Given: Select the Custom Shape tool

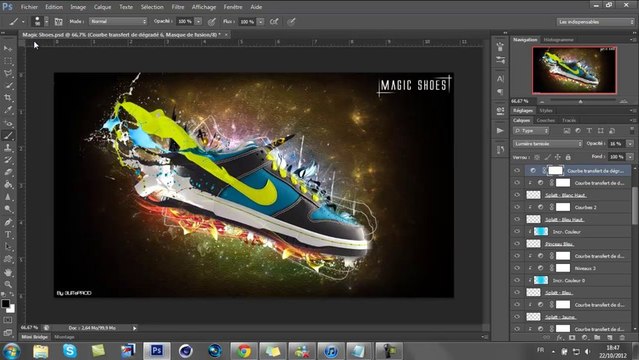Looking at the screenshot, I should pos(8,259).
